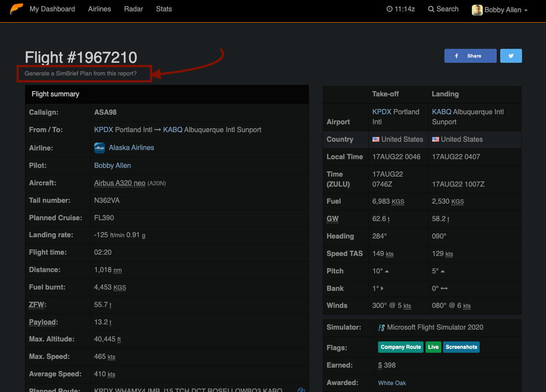546x392 pixels.
Task: Click the flamingo logo in the top bar
Action: click(17, 9)
